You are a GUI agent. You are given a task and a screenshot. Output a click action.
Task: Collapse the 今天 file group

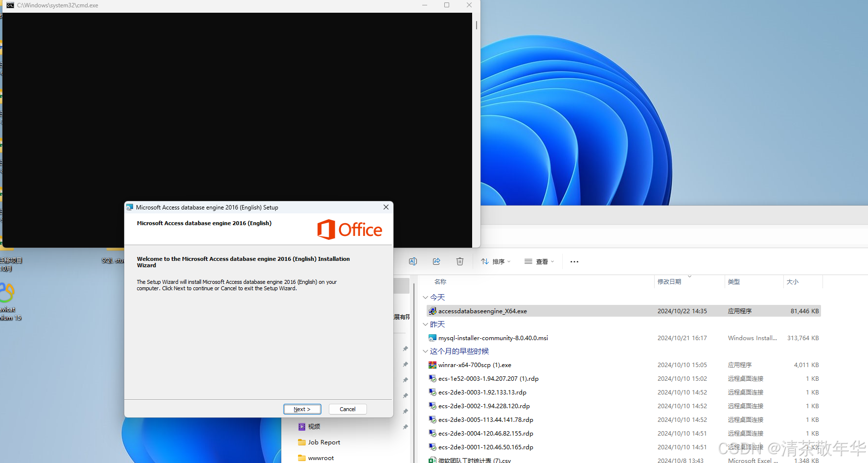click(x=425, y=298)
